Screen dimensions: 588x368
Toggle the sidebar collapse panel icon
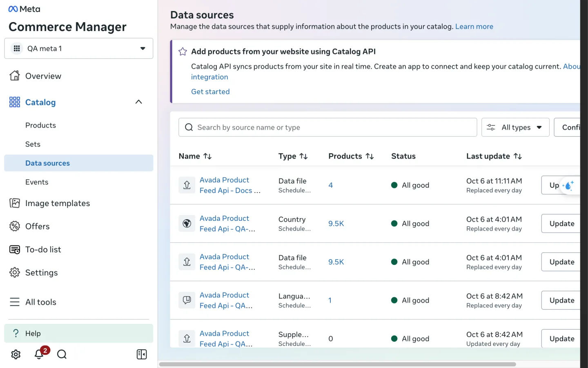[x=142, y=355]
